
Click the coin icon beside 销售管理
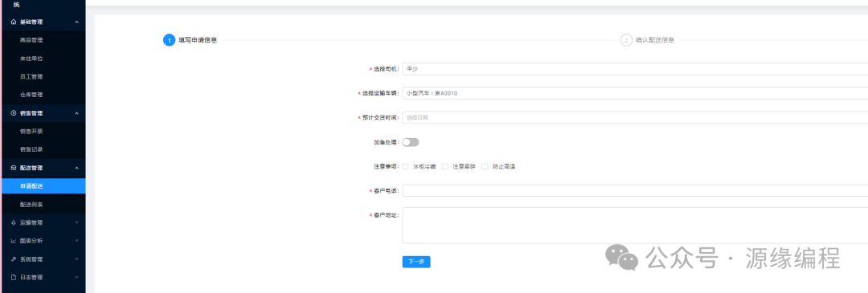click(x=14, y=113)
